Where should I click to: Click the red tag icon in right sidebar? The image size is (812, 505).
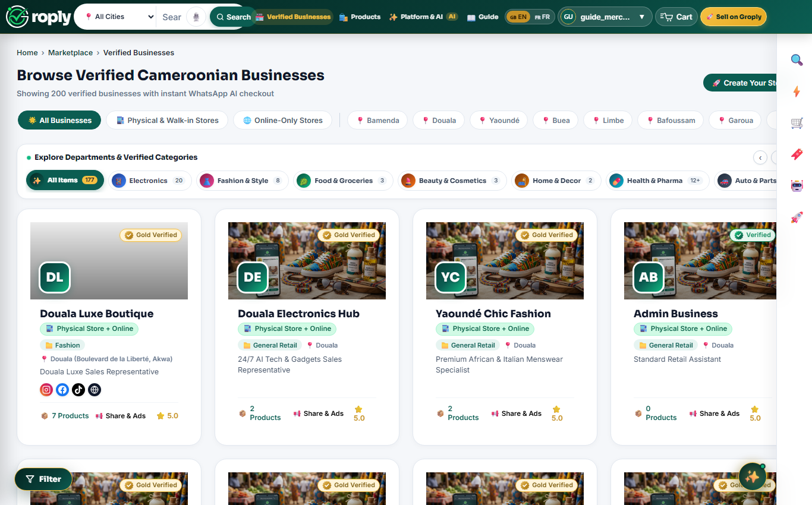pyautogui.click(x=797, y=154)
